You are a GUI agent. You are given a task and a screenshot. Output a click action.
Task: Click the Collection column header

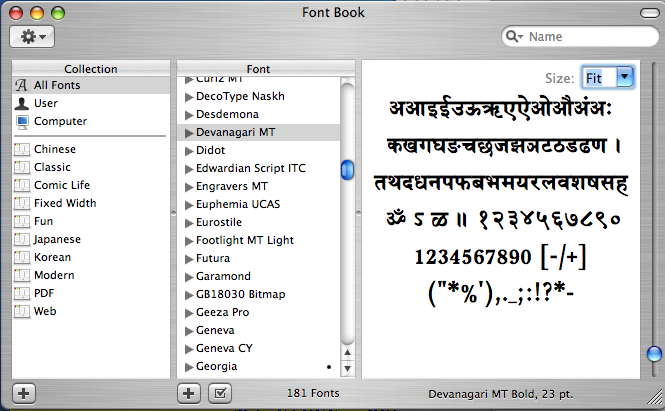(x=91, y=69)
